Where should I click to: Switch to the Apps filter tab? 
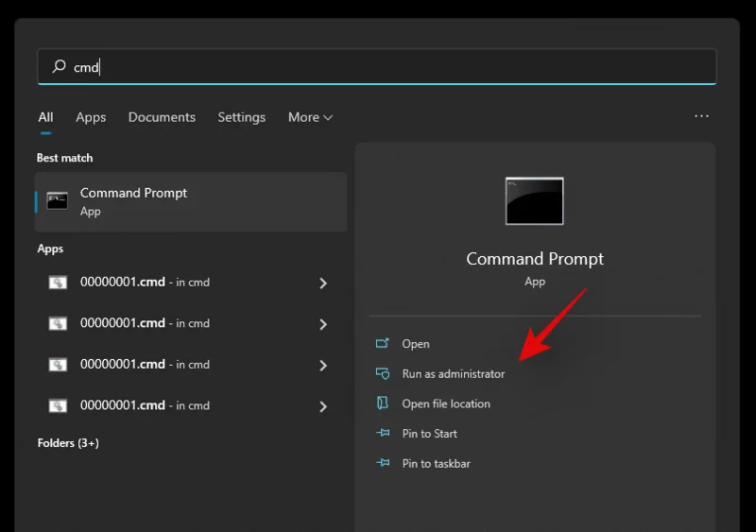click(x=91, y=117)
